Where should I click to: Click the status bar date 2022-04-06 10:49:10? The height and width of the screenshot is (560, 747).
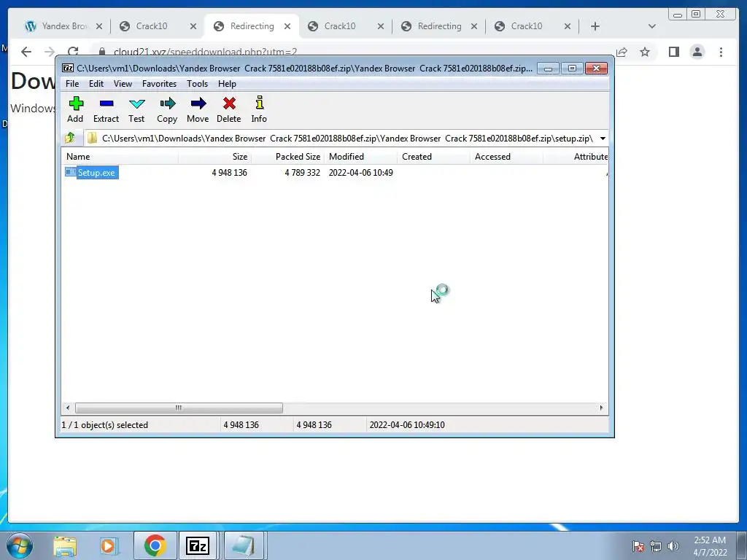(407, 425)
